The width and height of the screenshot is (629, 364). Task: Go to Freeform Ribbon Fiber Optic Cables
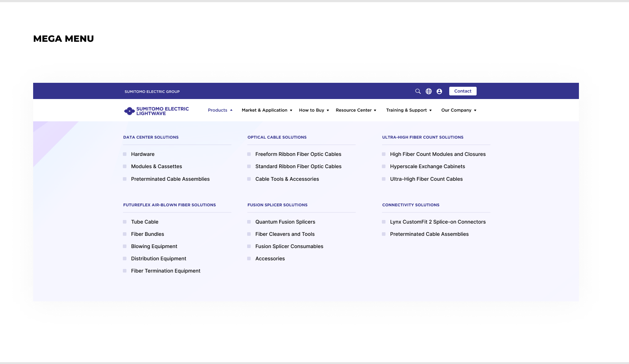(298, 154)
